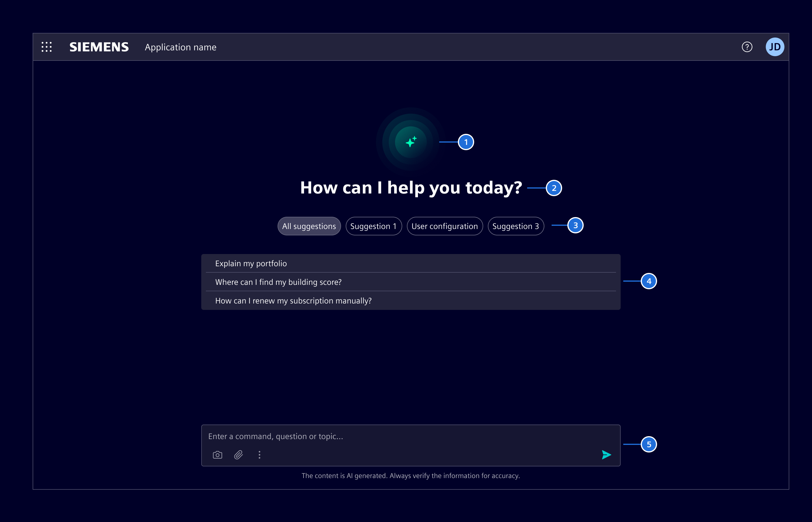
Task: Select the All suggestions filter chip
Action: pos(309,226)
